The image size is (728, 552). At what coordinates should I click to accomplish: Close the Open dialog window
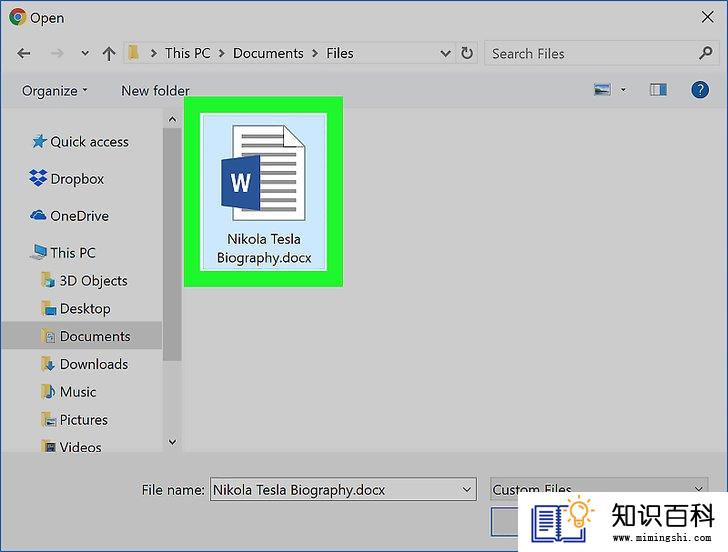coord(707,17)
